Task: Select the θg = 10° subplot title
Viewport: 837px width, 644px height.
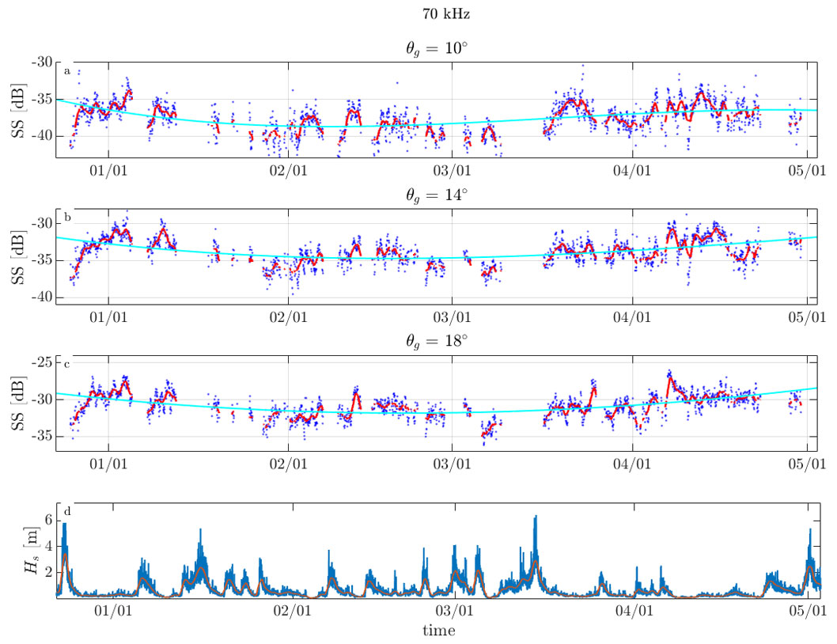Action: [x=432, y=48]
